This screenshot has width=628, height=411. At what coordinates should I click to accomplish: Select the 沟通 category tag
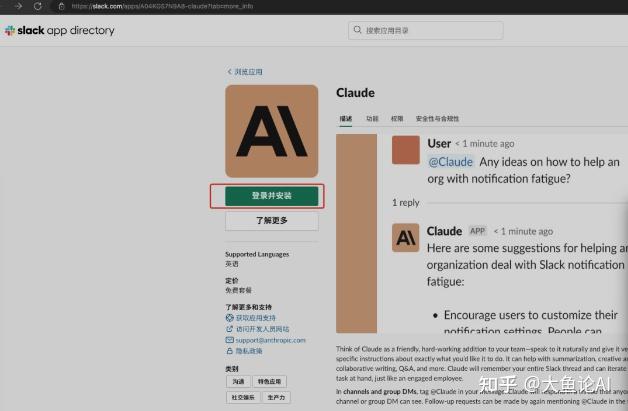(238, 381)
